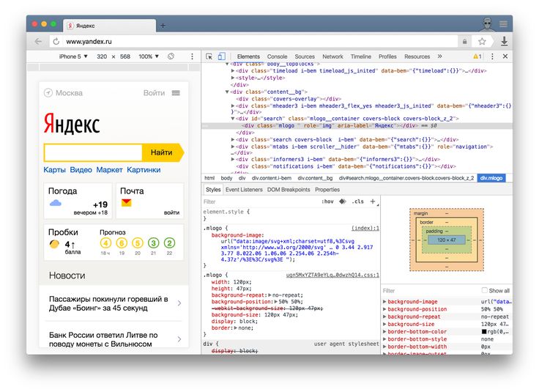Open the Profiles tab
The height and width of the screenshot is (392, 539).
pos(387,56)
